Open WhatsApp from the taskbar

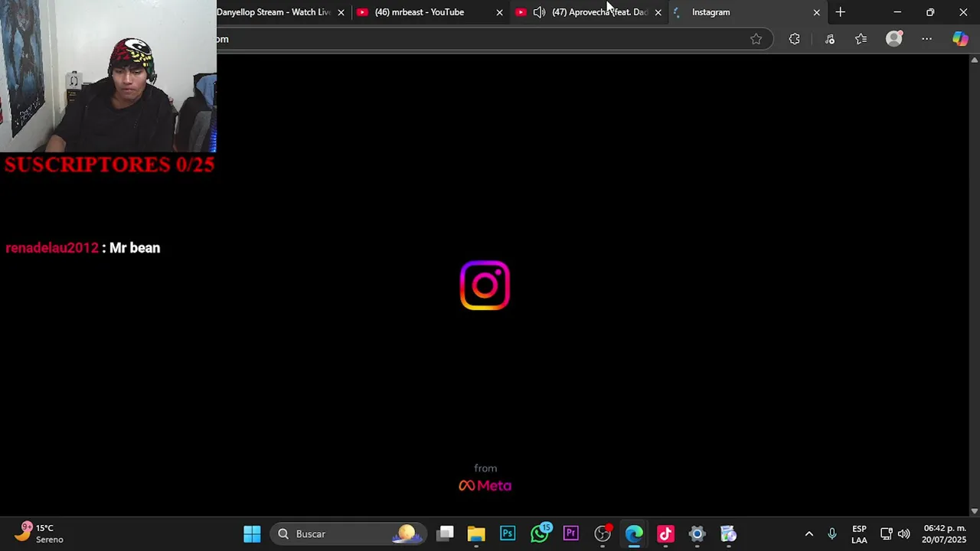(540, 533)
